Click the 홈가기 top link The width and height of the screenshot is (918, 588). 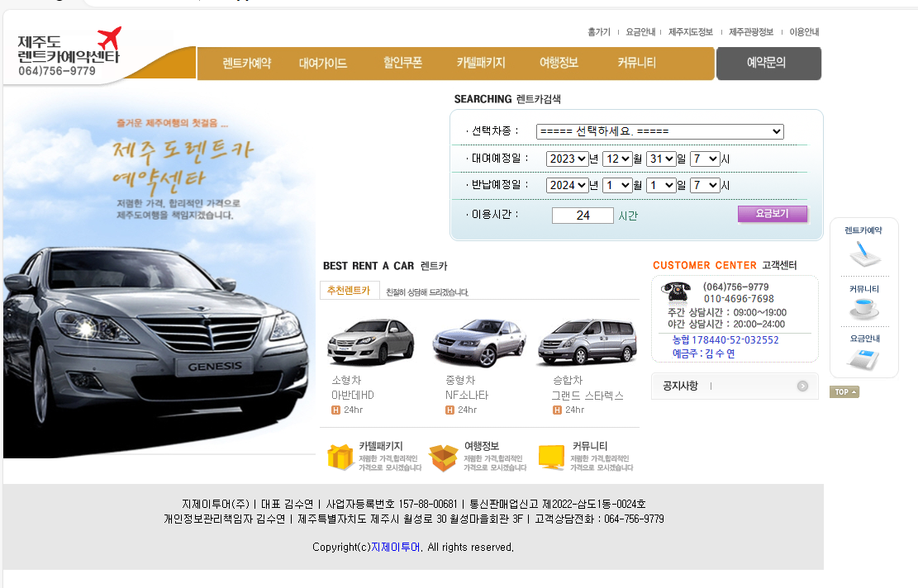[x=599, y=32]
